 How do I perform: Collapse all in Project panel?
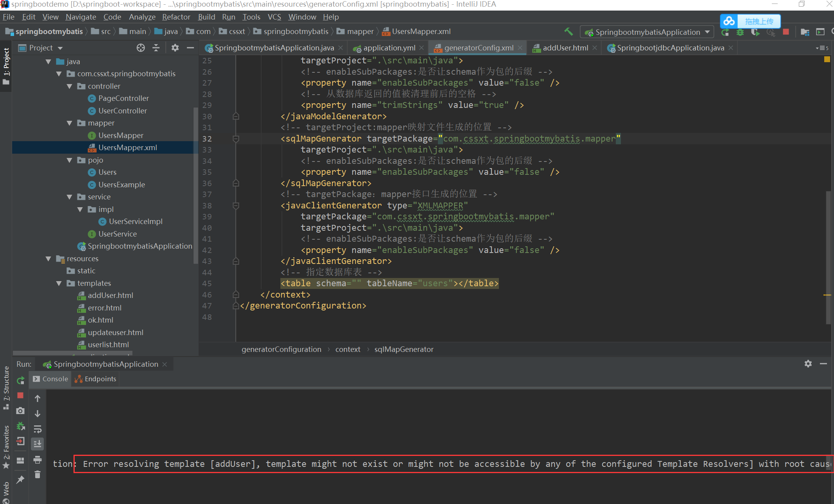[x=156, y=48]
